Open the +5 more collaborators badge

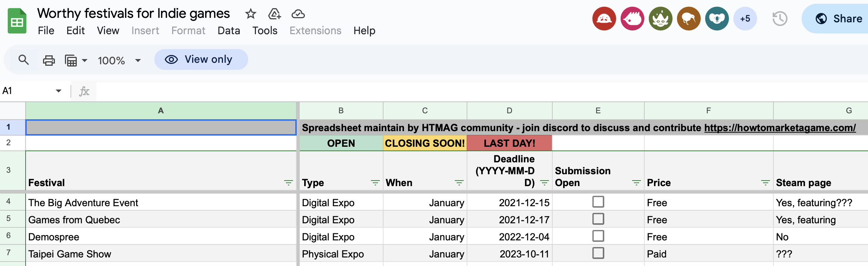pyautogui.click(x=745, y=19)
